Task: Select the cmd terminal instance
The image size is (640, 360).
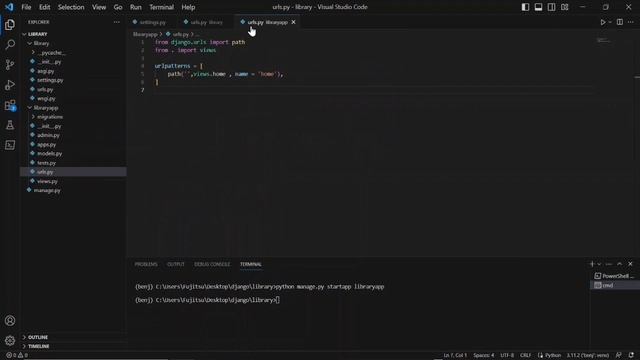Action: (615, 285)
